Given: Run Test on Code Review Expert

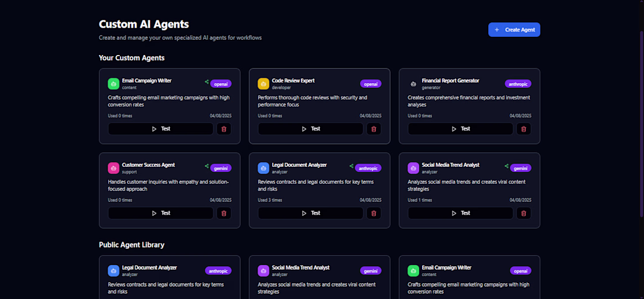Looking at the screenshot, I should pyautogui.click(x=310, y=129).
